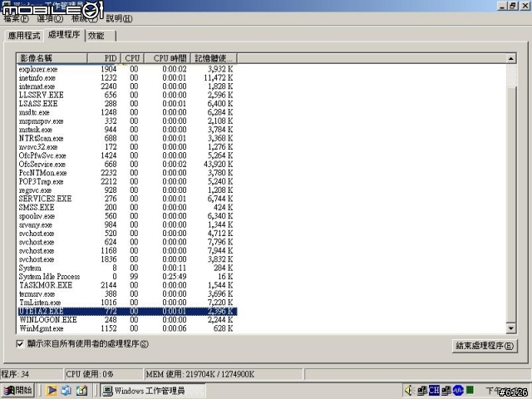
Task: Select the Windows 工作管理員 taskbar button
Action: click(x=152, y=391)
